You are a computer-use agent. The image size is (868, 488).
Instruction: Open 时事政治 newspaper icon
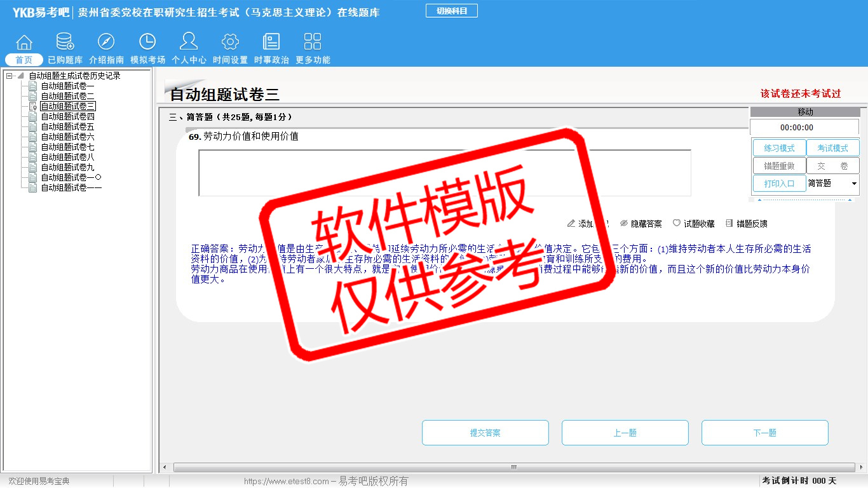click(x=271, y=42)
